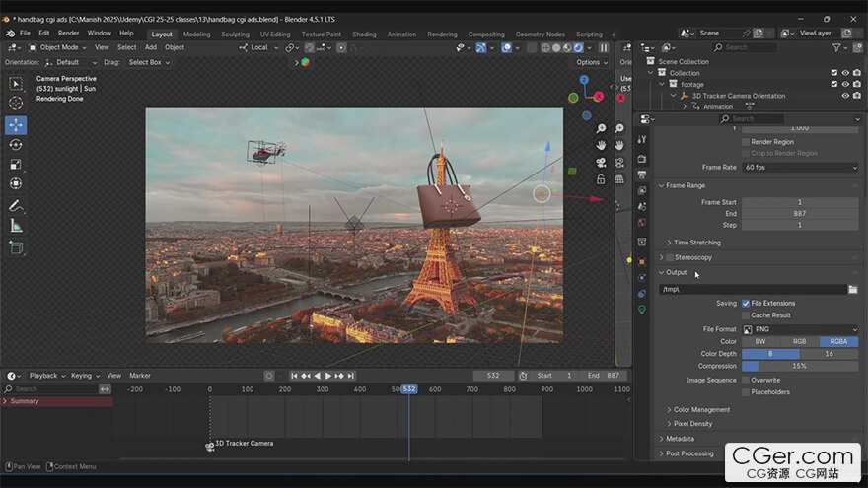
Task: Adjust the Compression slider at 15%
Action: pyautogui.click(x=800, y=367)
